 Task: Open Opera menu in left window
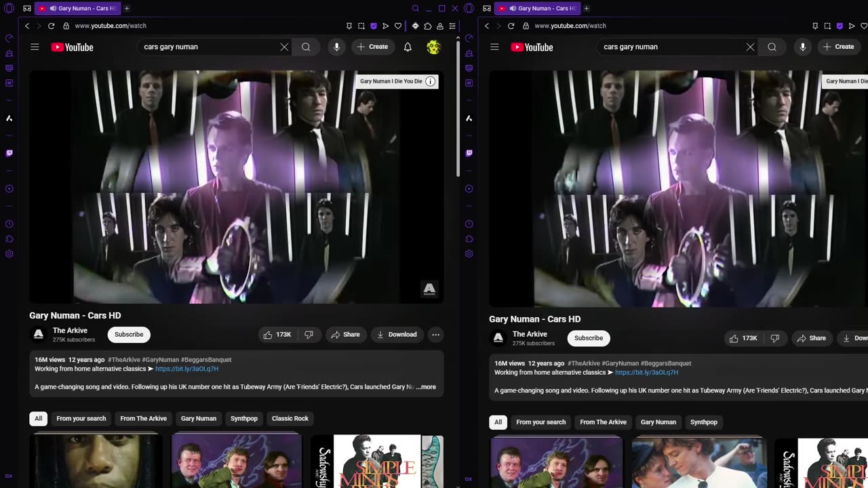[9, 8]
